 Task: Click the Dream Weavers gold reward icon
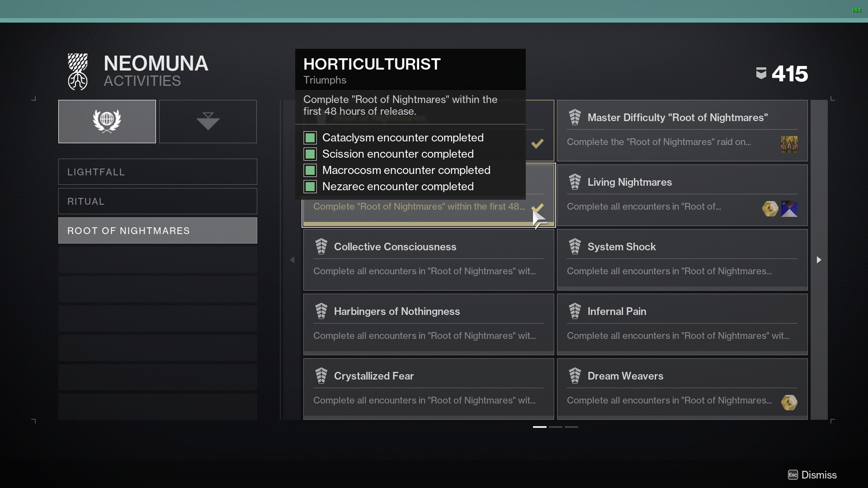click(x=789, y=402)
